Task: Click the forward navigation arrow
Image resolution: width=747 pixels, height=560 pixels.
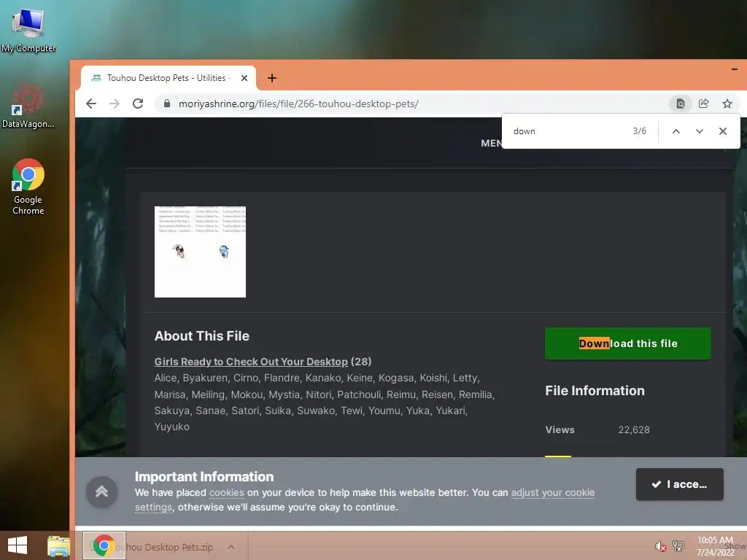Action: (x=115, y=104)
